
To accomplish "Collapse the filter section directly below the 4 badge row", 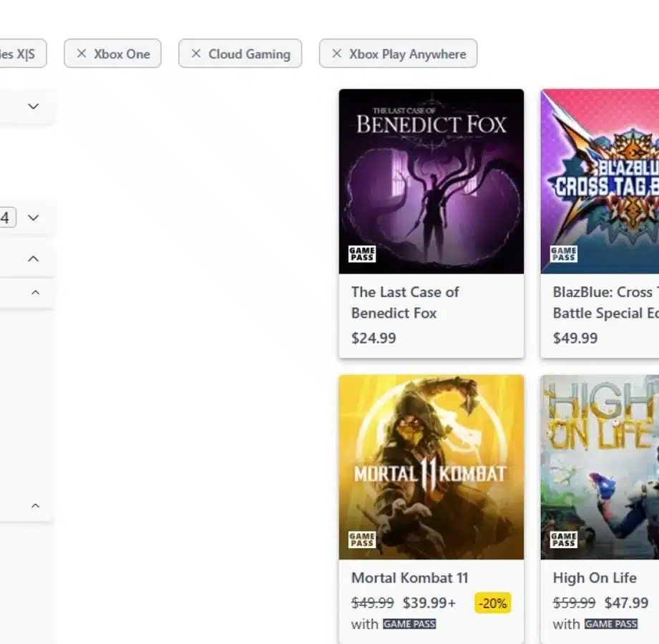I will [x=33, y=258].
